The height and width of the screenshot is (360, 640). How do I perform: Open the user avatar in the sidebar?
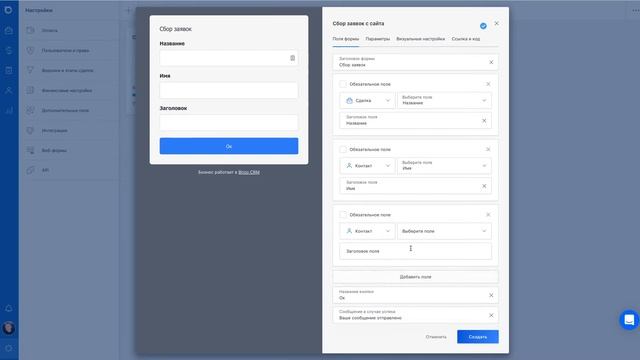(9, 328)
